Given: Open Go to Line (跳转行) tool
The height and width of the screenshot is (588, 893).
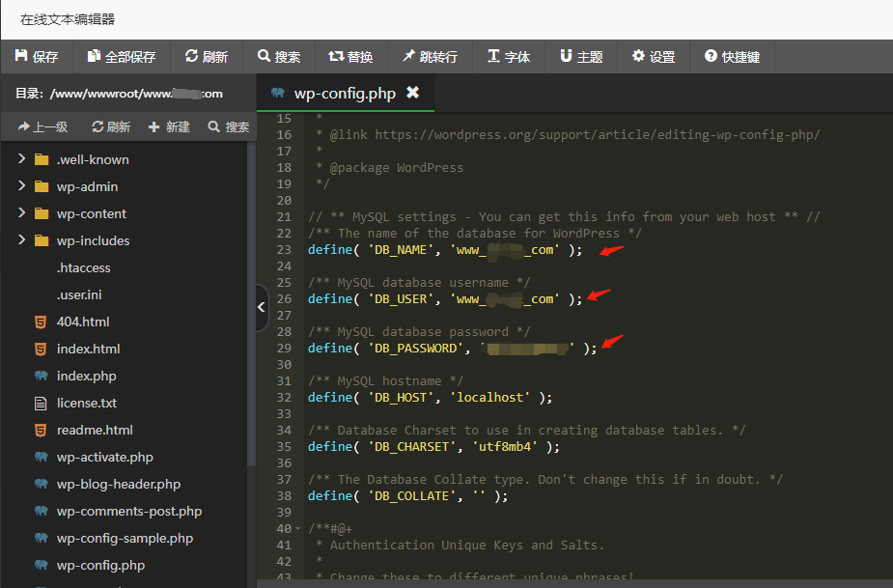Looking at the screenshot, I should point(430,56).
